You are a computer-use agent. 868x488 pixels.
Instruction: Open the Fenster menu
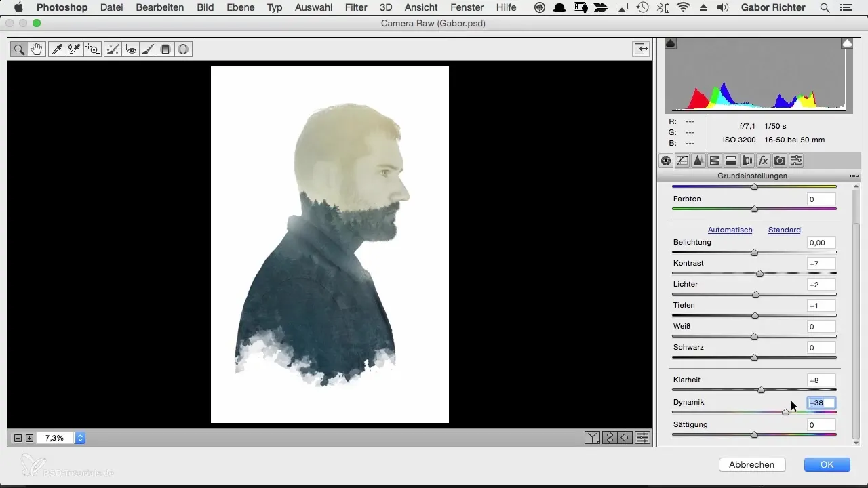click(467, 7)
